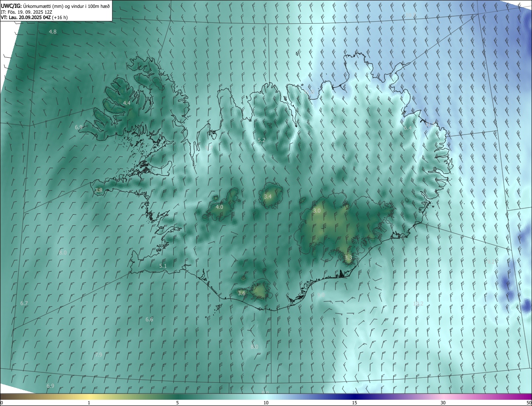Click the 'VT: Lau. 20.09.2025 04Z' line
532x406 pixels.
[34, 17]
